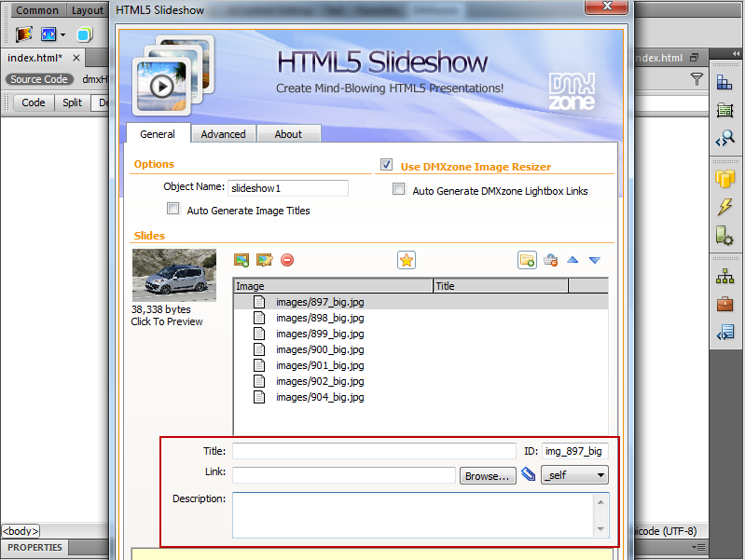Edit the selected slide image
745x560 pixels.
tap(264, 260)
